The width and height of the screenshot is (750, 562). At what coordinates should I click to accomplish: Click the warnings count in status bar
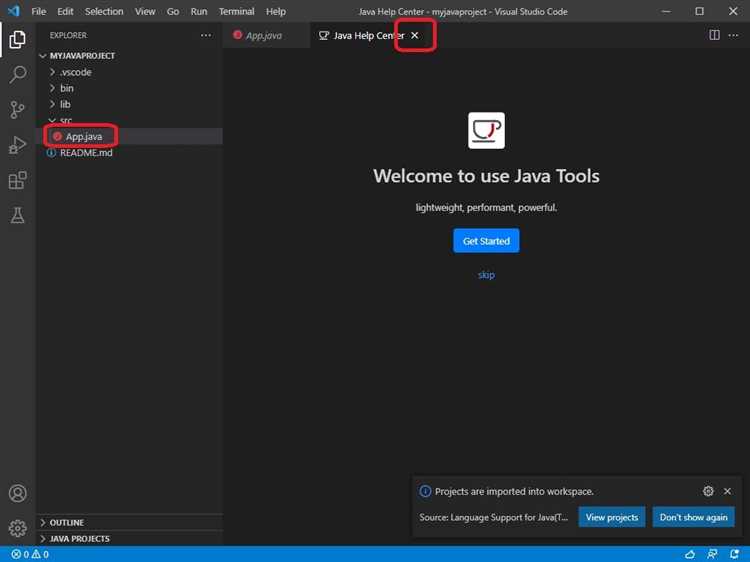(40, 554)
